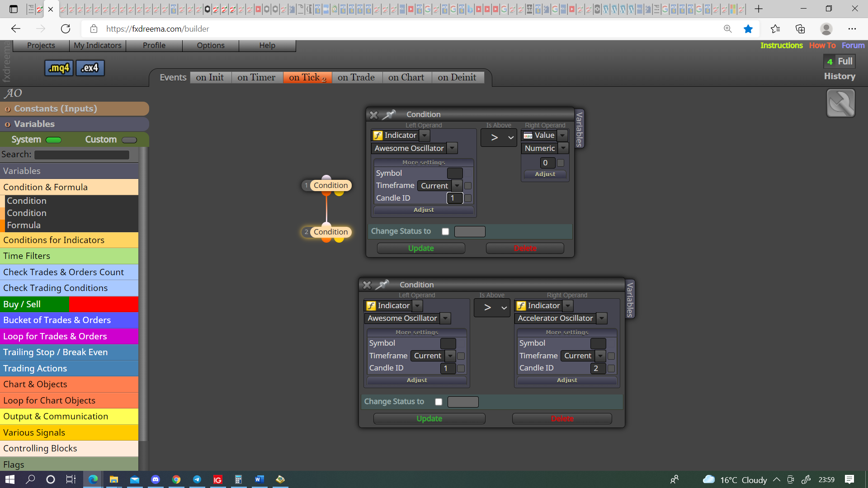The width and height of the screenshot is (868, 488).
Task: Click Delete in lower Condition dialog
Action: pyautogui.click(x=562, y=419)
